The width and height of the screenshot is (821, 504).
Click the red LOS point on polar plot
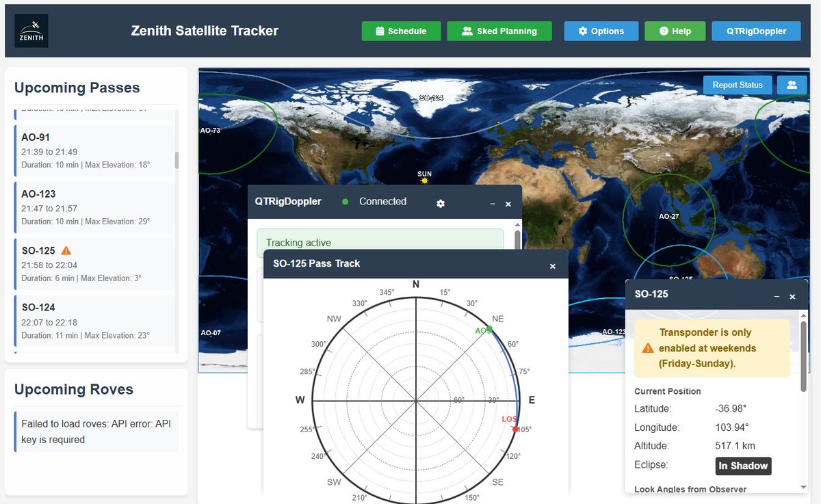pos(515,429)
